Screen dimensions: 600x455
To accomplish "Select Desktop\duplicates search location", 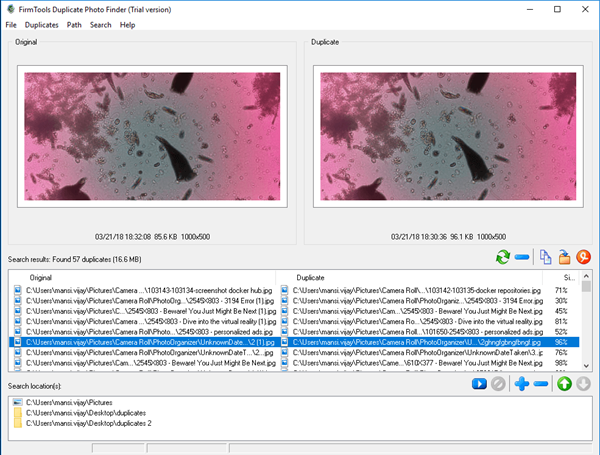I will click(86, 413).
